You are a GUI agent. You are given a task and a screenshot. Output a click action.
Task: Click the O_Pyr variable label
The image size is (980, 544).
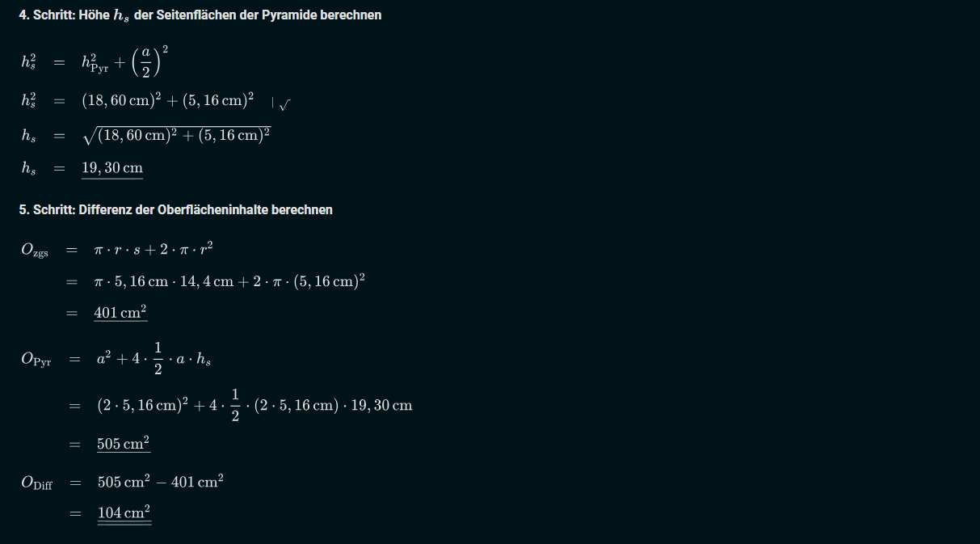point(36,361)
